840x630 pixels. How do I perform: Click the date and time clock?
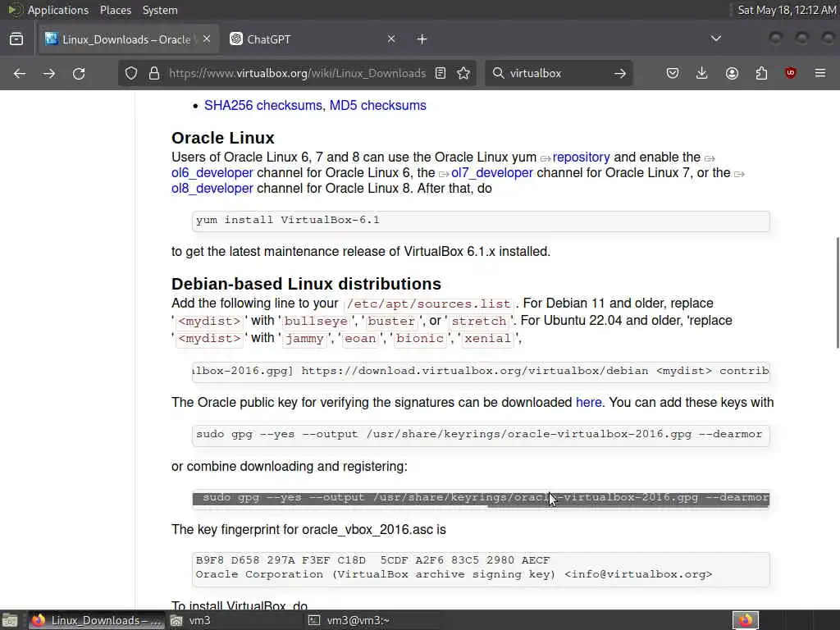tap(787, 10)
